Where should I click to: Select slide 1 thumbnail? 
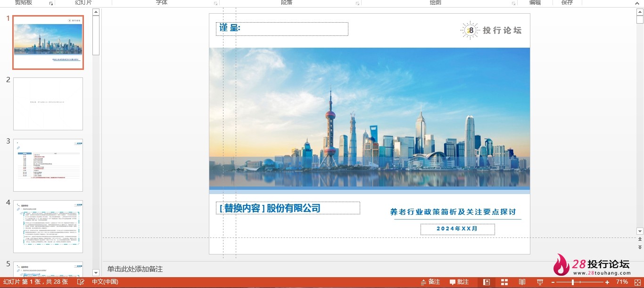pos(48,42)
